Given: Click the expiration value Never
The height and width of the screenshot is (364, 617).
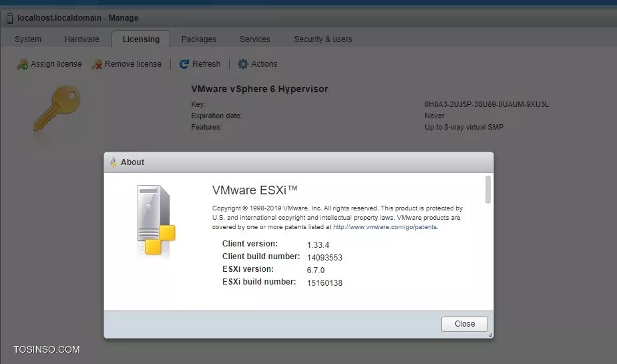Looking at the screenshot, I should [x=435, y=116].
